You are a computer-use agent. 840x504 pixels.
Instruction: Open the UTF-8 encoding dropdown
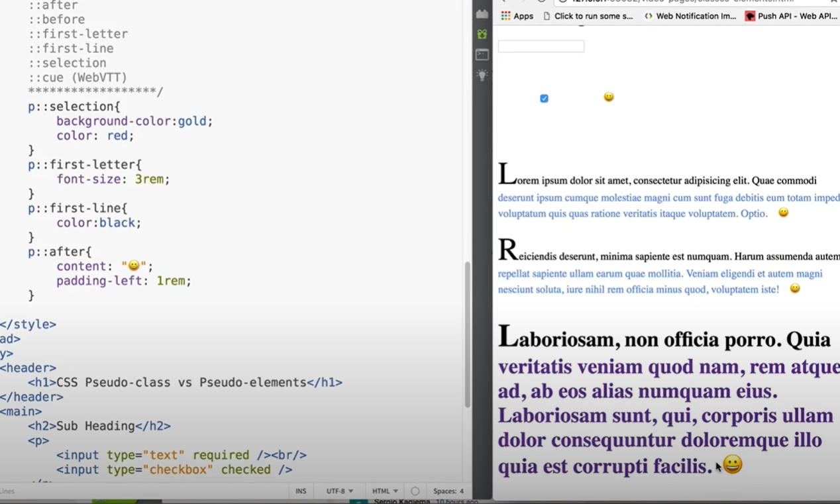pyautogui.click(x=340, y=491)
